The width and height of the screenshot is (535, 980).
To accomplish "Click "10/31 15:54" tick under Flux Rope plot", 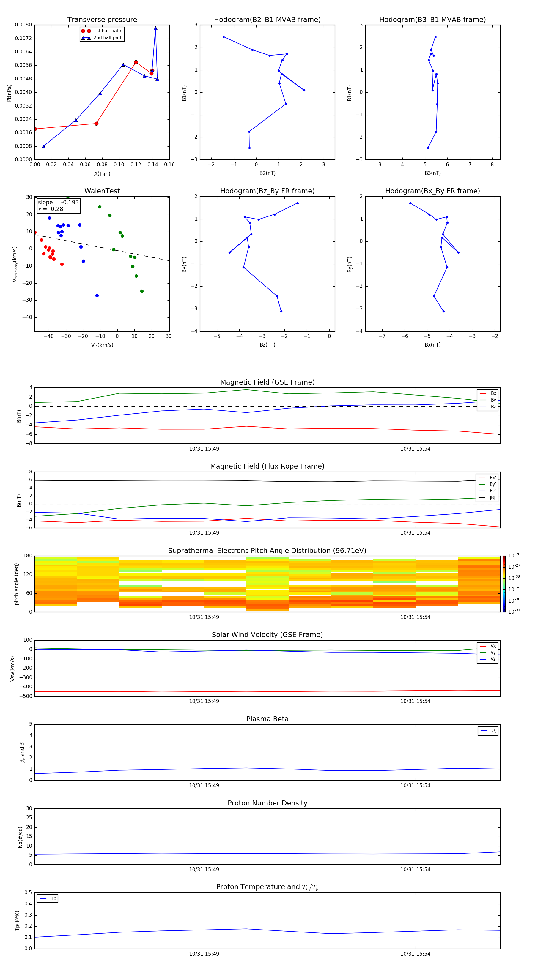I will tap(416, 533).
